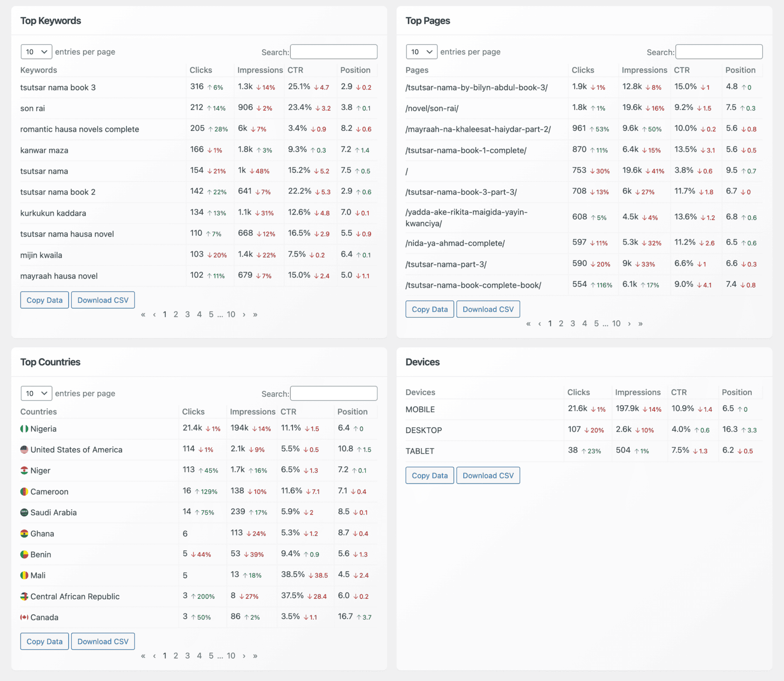Go to first page arrow in Top Countries
The width and height of the screenshot is (784, 681).
point(143,656)
